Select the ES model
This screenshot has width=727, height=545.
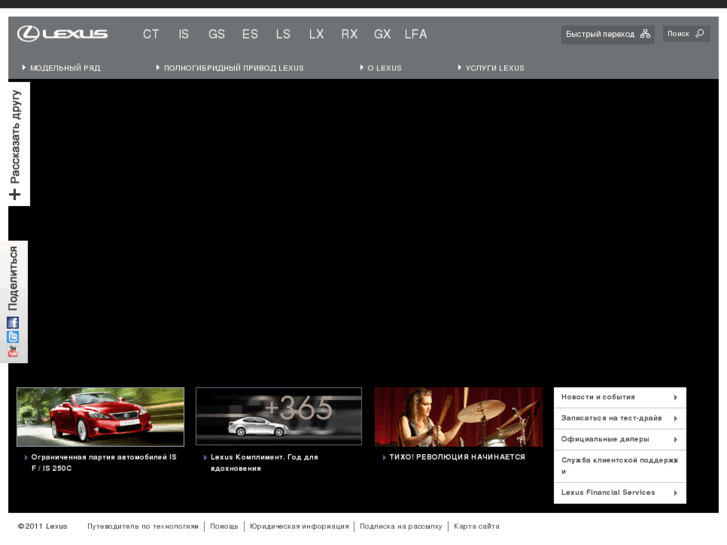click(250, 34)
